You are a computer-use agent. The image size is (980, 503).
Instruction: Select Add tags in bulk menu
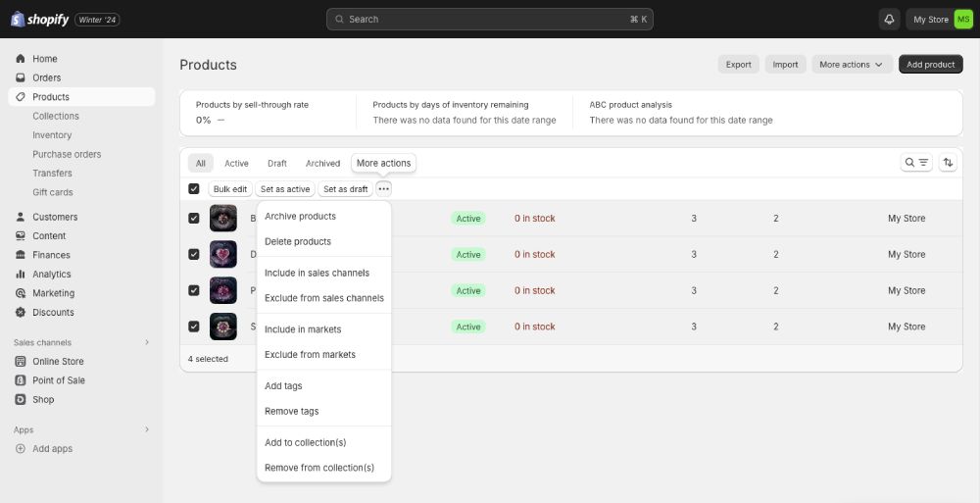point(283,386)
